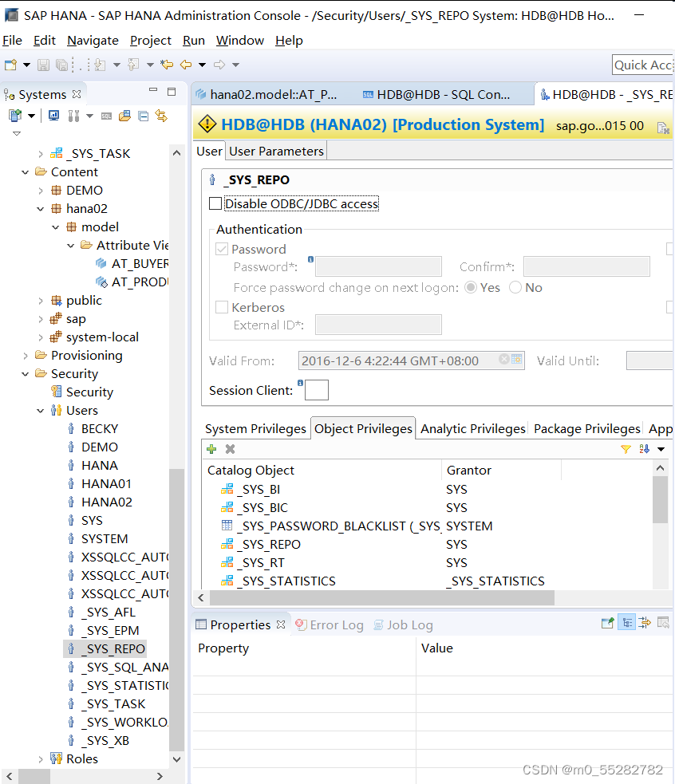Save changes using the toolbar Save icon
Image resolution: width=675 pixels, height=784 pixels.
[x=42, y=65]
